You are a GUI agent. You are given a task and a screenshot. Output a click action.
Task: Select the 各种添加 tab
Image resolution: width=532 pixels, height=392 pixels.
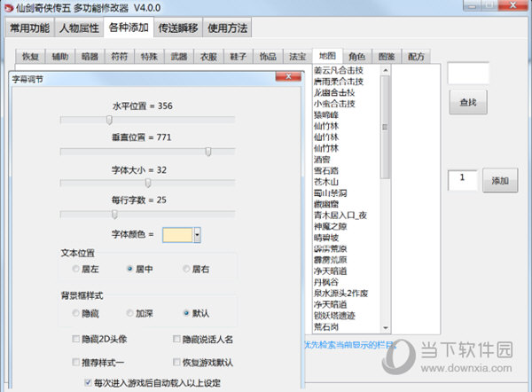pos(129,27)
